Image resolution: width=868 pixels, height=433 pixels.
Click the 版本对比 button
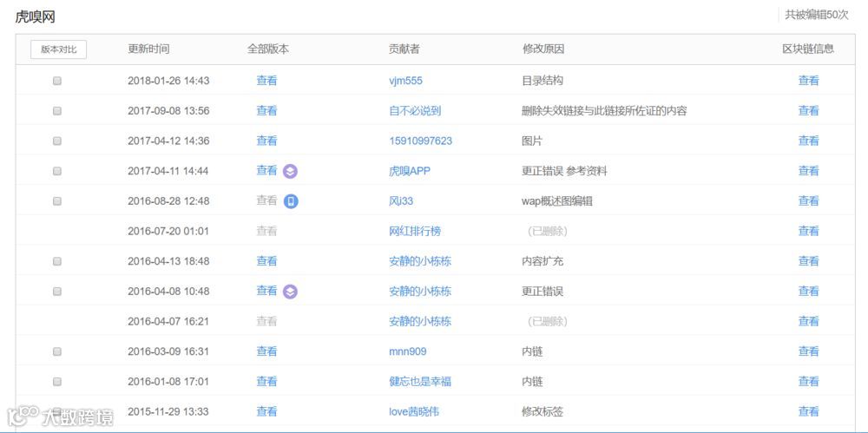pyautogui.click(x=59, y=49)
